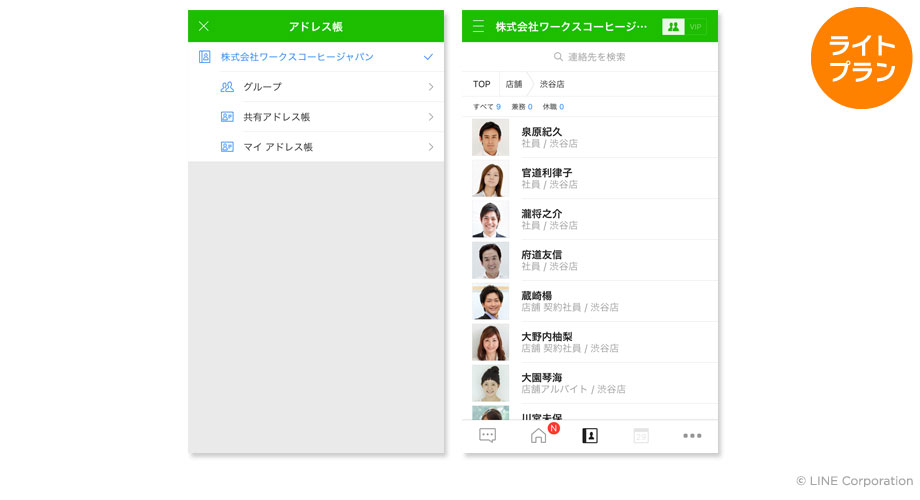Click the TOP breadcrumb tab
The height and width of the screenshot is (500, 920).
[482, 84]
